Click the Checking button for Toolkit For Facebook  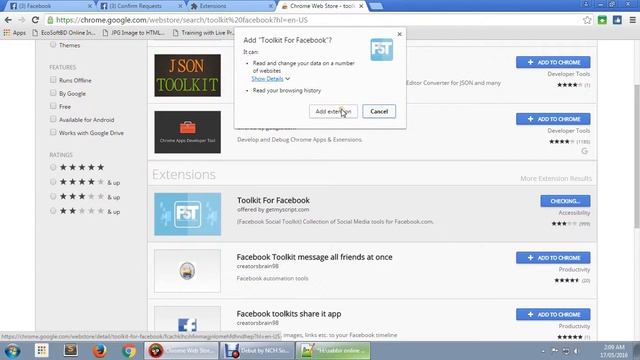565,201
